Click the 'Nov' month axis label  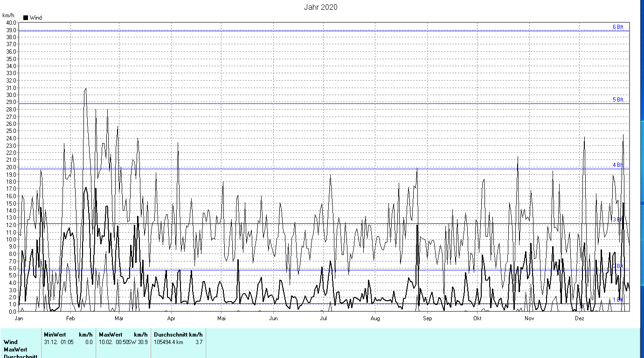pyautogui.click(x=529, y=319)
